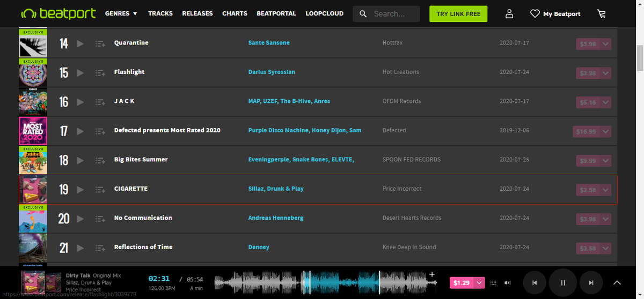
Task: Add Flashlight to the play queue
Action: (x=100, y=72)
